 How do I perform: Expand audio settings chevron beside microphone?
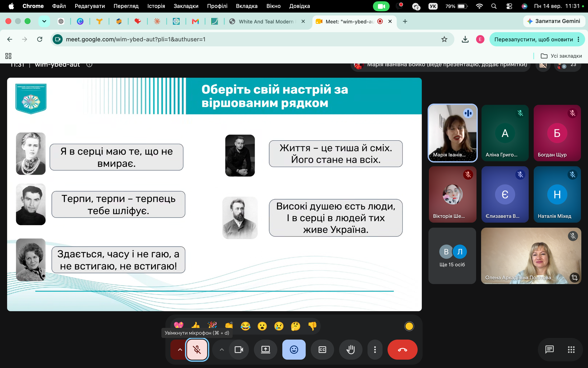180,350
